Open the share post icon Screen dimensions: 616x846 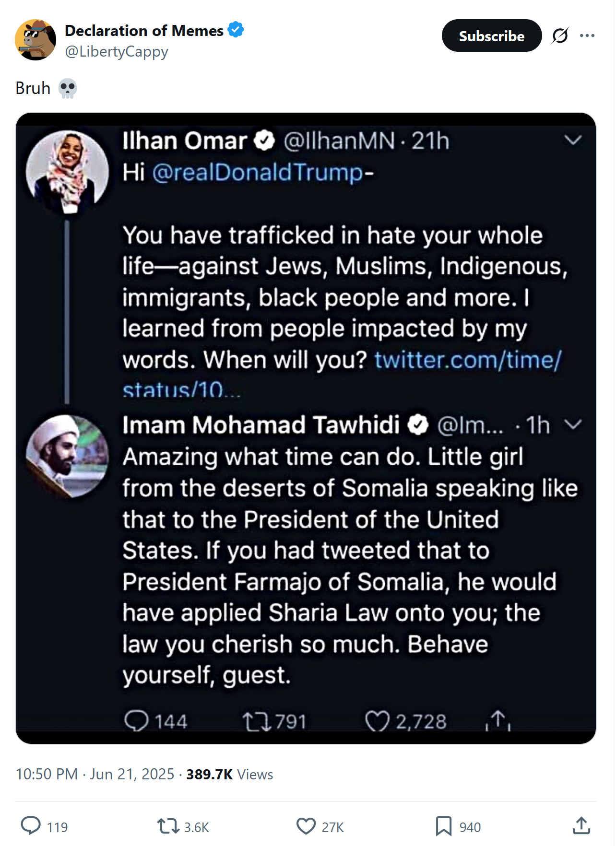[581, 826]
